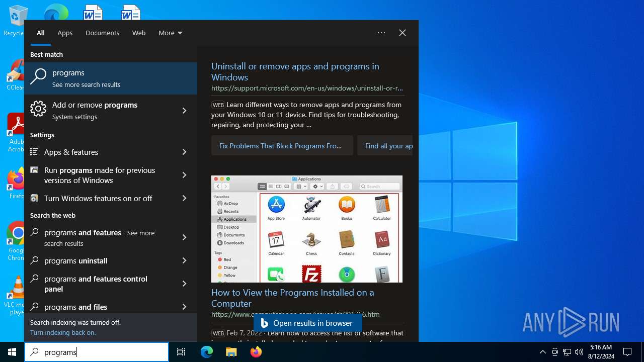644x362 pixels.
Task: Open 'How to View the Programs Installed on a Computer'
Action: click(x=293, y=298)
